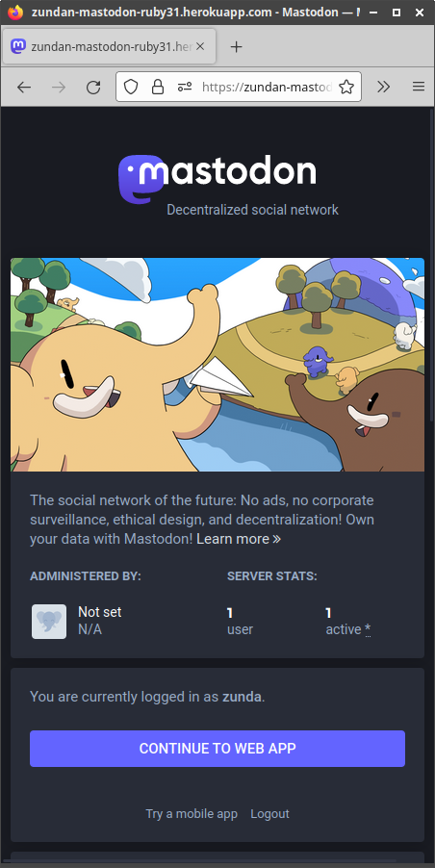Open site permissions icon in address bar

[185, 87]
